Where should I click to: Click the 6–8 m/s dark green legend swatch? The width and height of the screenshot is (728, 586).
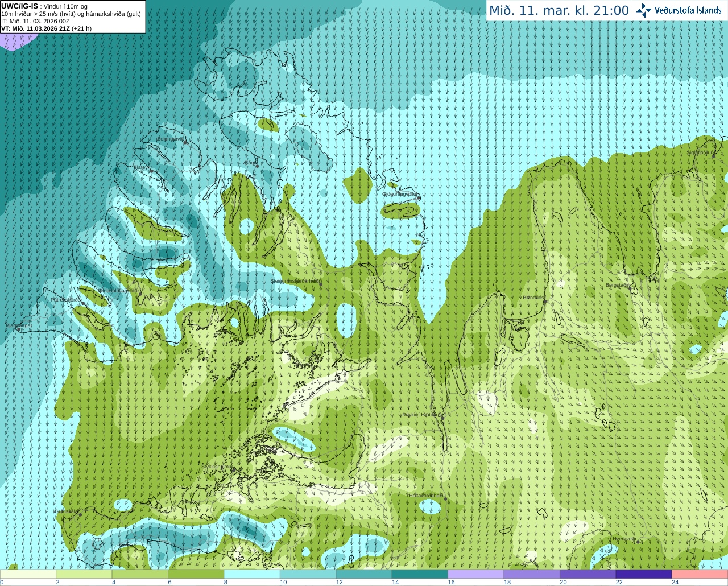196,574
